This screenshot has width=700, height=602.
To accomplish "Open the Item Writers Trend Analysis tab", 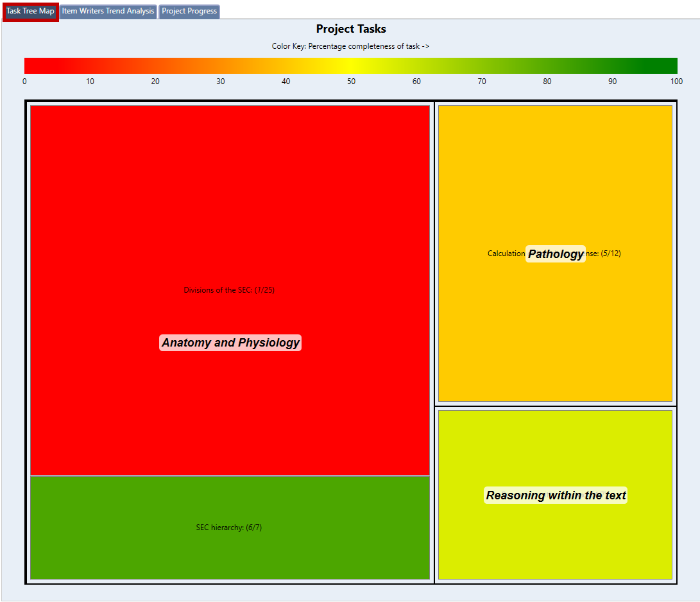I will point(108,11).
